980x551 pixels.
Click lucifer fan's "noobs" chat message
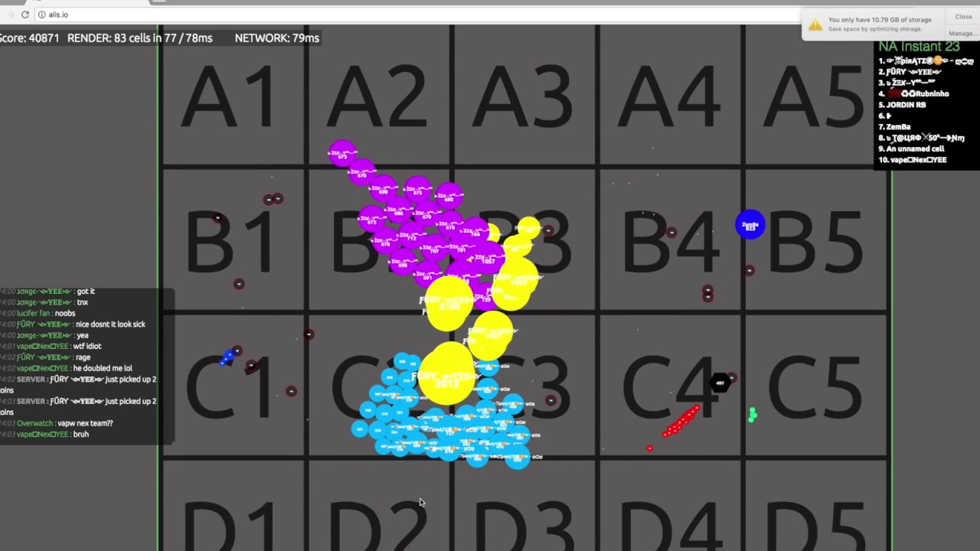click(x=65, y=313)
